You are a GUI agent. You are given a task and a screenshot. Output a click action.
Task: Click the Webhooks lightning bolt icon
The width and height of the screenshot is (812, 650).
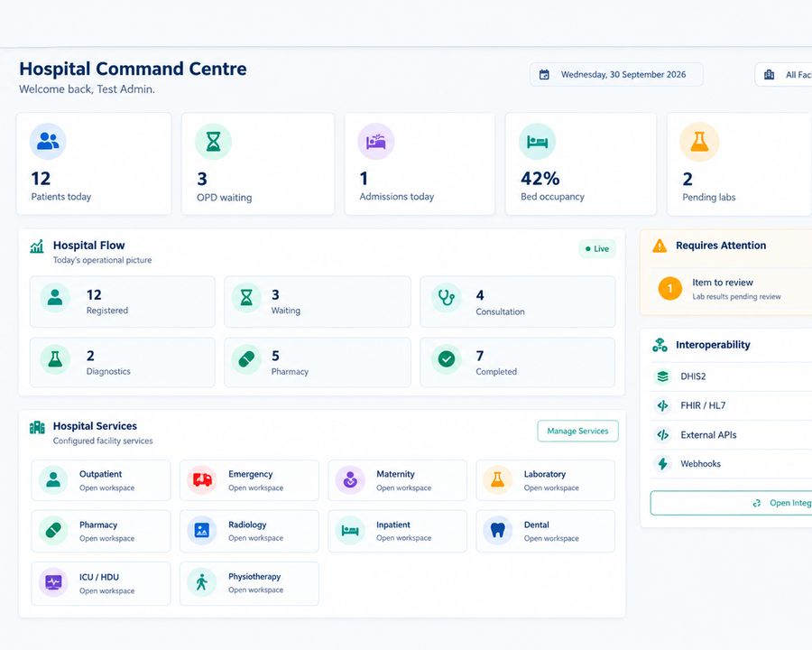(x=663, y=463)
